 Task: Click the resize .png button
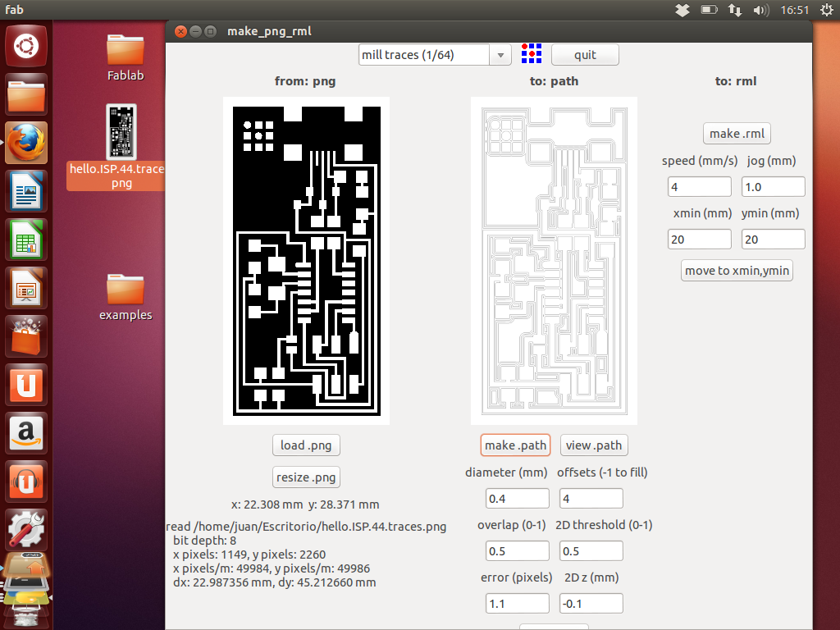pyautogui.click(x=306, y=477)
